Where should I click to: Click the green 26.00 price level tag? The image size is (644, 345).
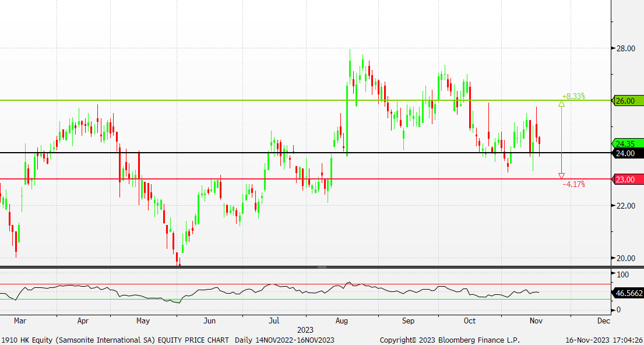627,101
